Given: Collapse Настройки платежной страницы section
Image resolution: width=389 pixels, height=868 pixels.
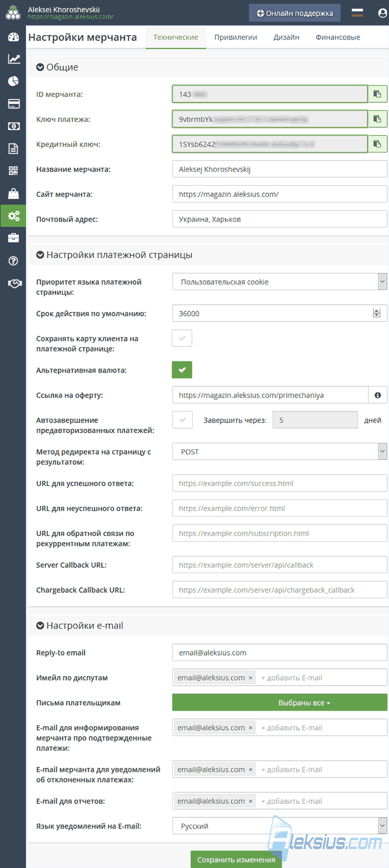Looking at the screenshot, I should [x=40, y=255].
